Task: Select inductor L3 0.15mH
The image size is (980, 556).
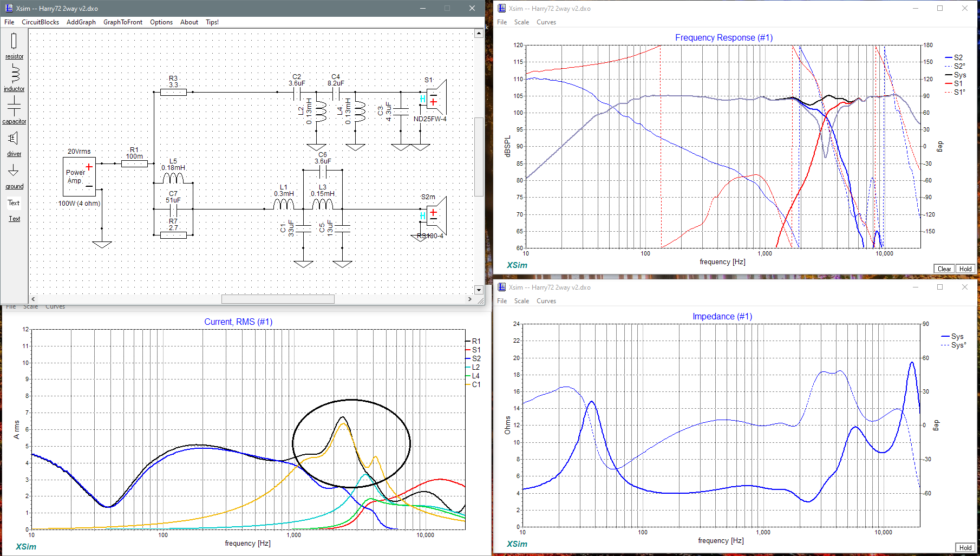Action: [x=323, y=204]
